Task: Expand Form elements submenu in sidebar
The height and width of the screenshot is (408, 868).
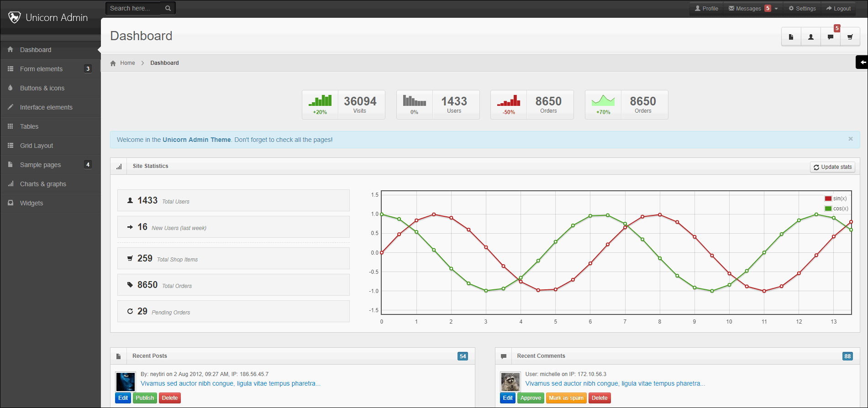Action: pos(50,69)
